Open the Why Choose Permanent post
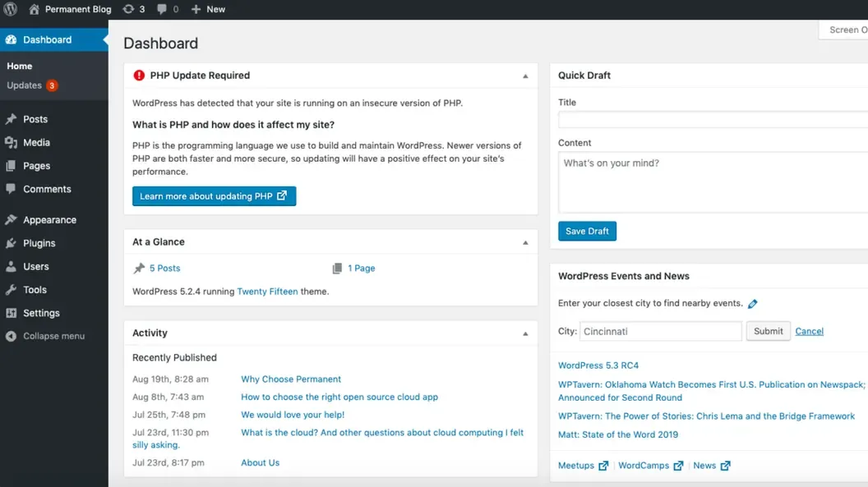Screen dimensions: 868x487 tap(291, 379)
